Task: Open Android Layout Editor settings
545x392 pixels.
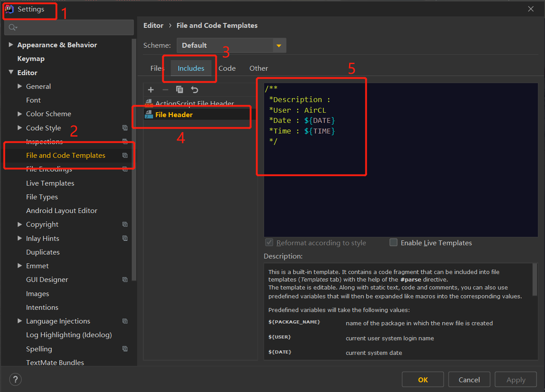Action: tap(61, 211)
